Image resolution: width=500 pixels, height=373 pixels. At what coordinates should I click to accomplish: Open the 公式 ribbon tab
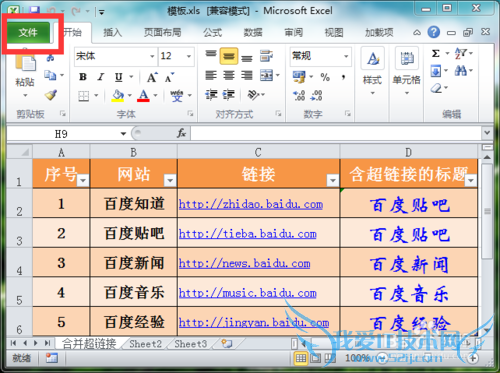point(213,32)
